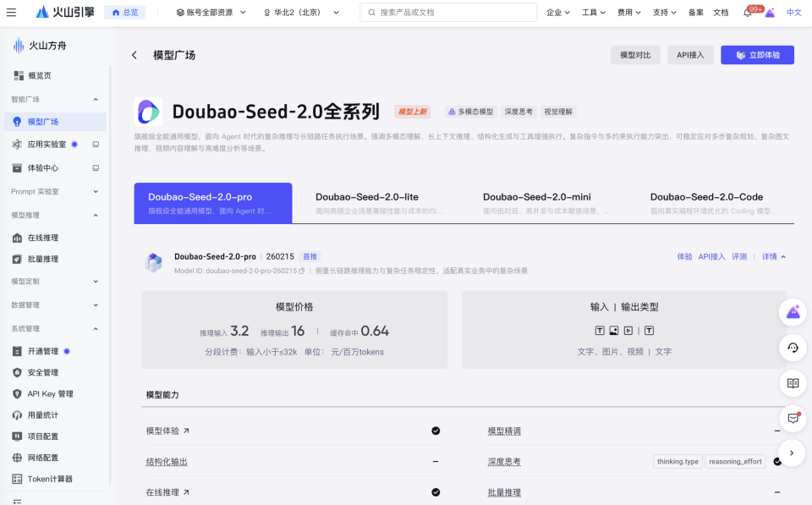Click the floating AI assistant sparkle icon
The height and width of the screenshot is (505, 812).
793,312
